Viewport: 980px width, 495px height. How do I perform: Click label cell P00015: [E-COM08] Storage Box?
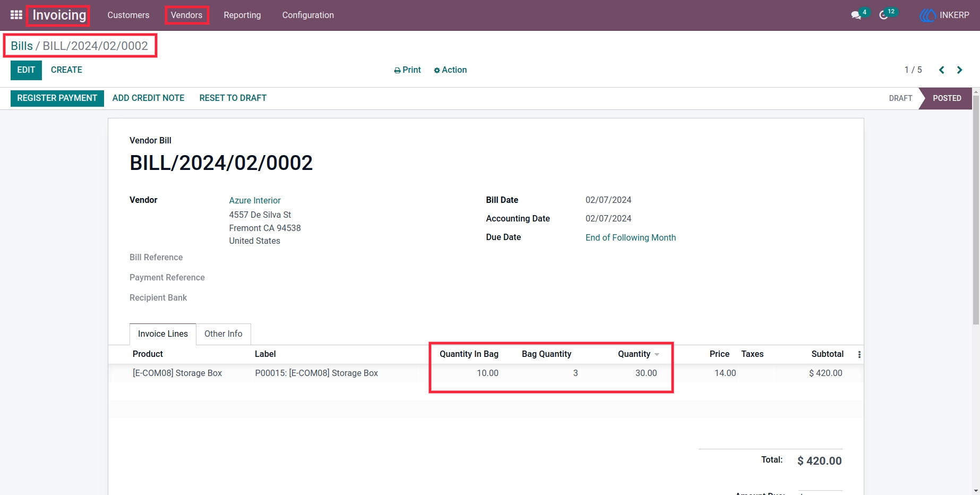(316, 373)
